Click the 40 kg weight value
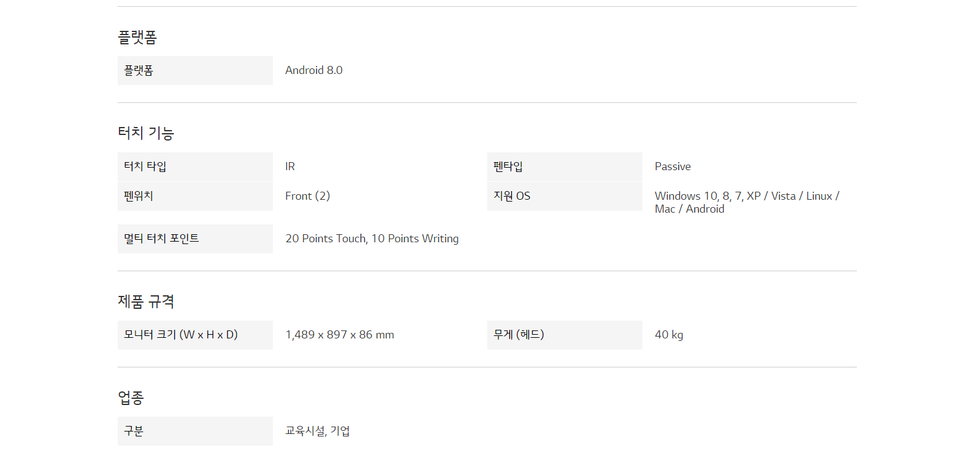Viewport: 980px width, 450px height. pos(669,335)
